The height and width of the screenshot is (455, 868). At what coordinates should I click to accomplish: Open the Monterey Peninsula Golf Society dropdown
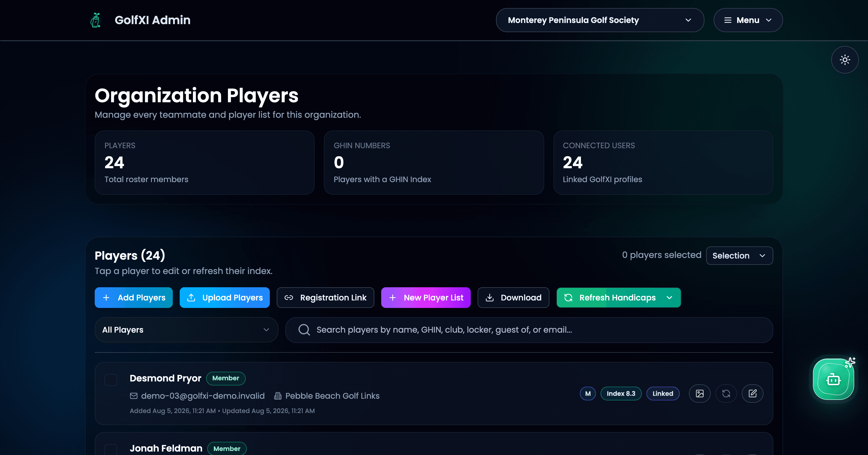tap(600, 20)
